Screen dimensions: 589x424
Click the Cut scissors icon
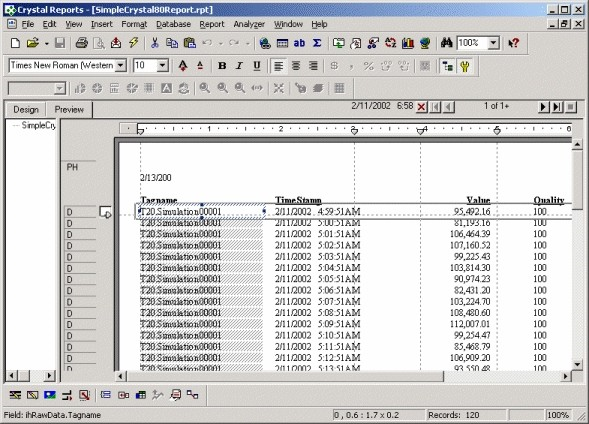[x=154, y=43]
